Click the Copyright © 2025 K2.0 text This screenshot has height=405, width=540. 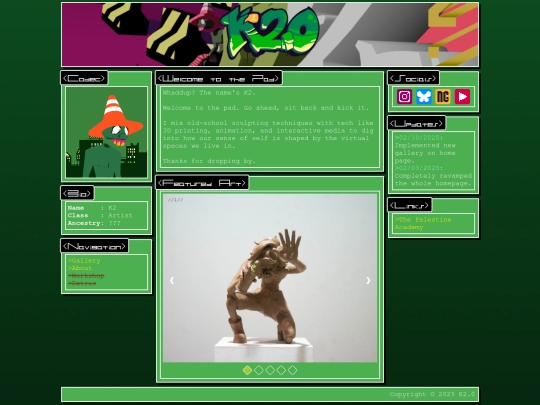432,394
